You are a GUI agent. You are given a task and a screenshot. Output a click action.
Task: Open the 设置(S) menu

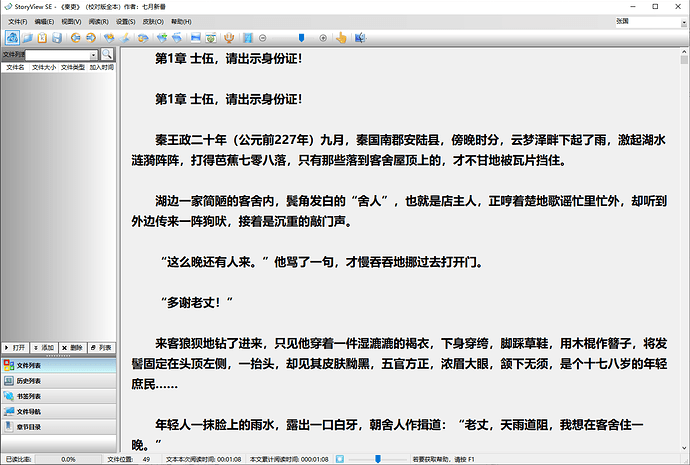pos(126,22)
